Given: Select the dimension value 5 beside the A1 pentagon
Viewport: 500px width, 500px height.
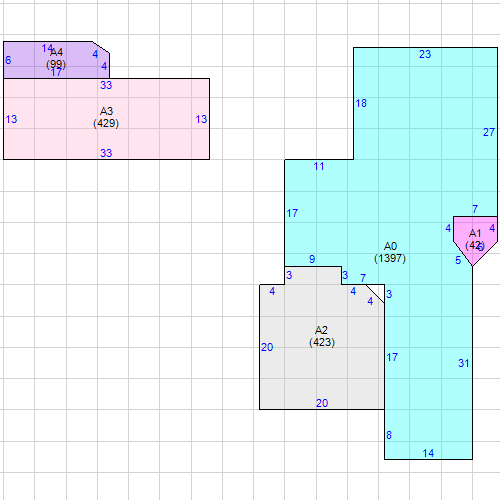Looking at the screenshot, I should (x=458, y=260).
